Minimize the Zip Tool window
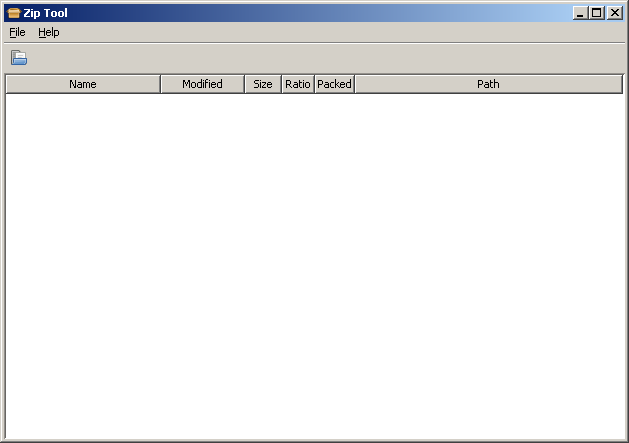The width and height of the screenshot is (629, 443). (580, 13)
